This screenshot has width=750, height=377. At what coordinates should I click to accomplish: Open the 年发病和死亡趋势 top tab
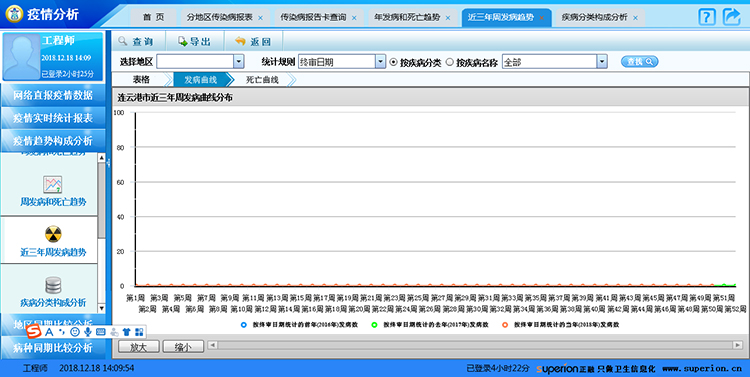point(407,17)
